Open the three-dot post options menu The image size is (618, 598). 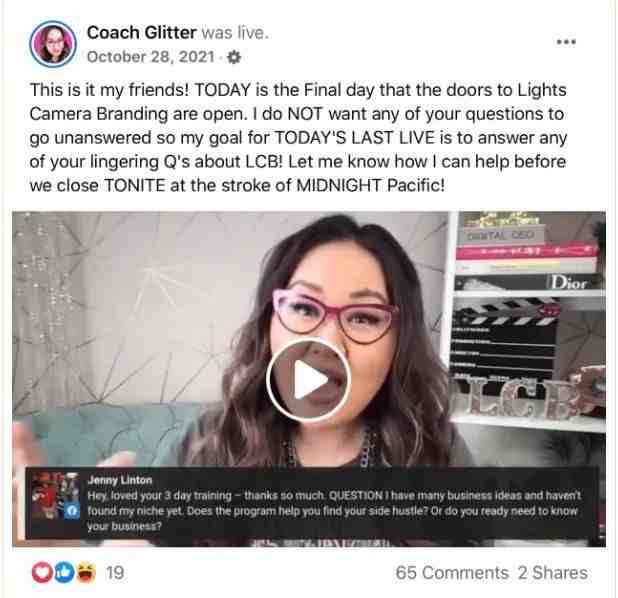pyautogui.click(x=566, y=41)
